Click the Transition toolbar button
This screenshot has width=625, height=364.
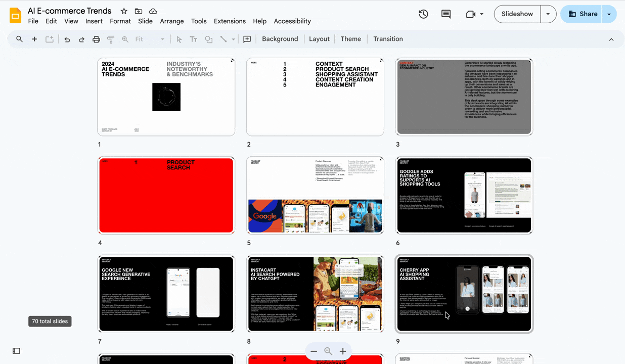tap(388, 39)
